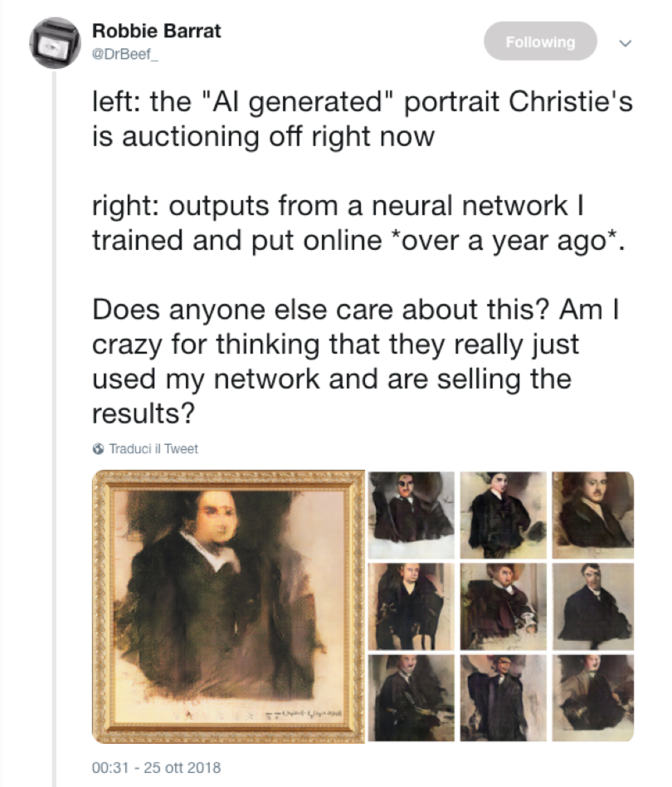Open Robbie Barrat's profile avatar

point(56,44)
